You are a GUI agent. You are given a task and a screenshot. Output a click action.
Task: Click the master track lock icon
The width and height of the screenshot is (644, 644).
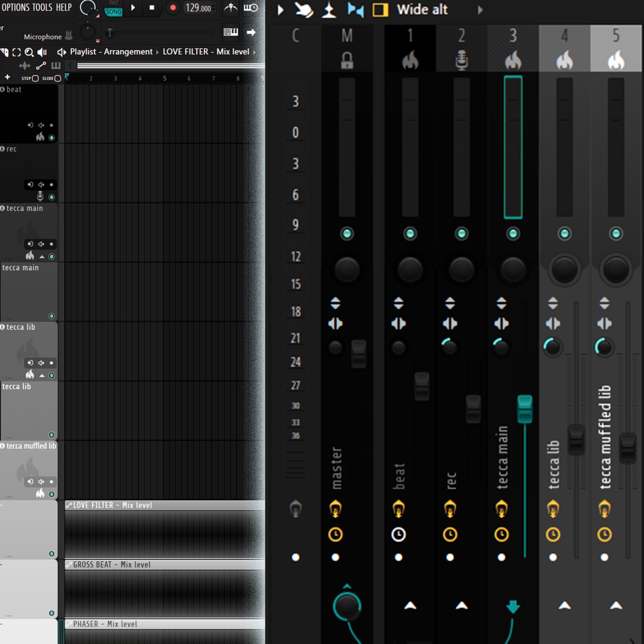click(x=347, y=61)
